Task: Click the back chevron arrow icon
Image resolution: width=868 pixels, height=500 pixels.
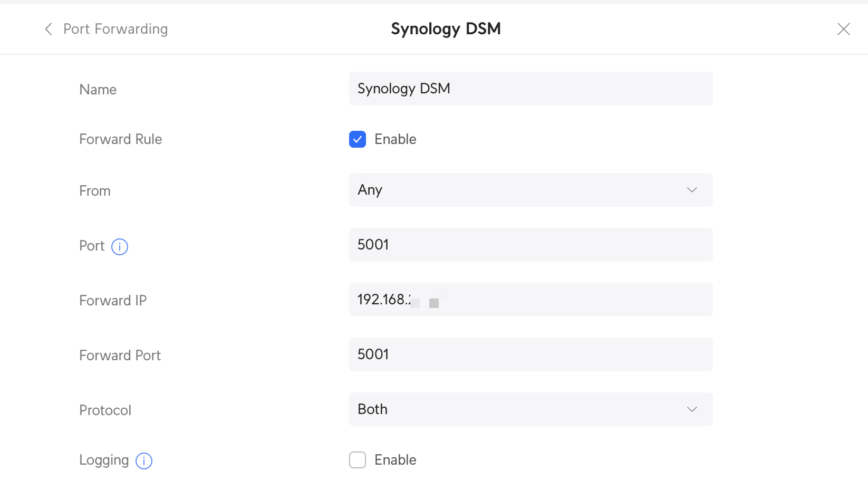Action: click(49, 29)
